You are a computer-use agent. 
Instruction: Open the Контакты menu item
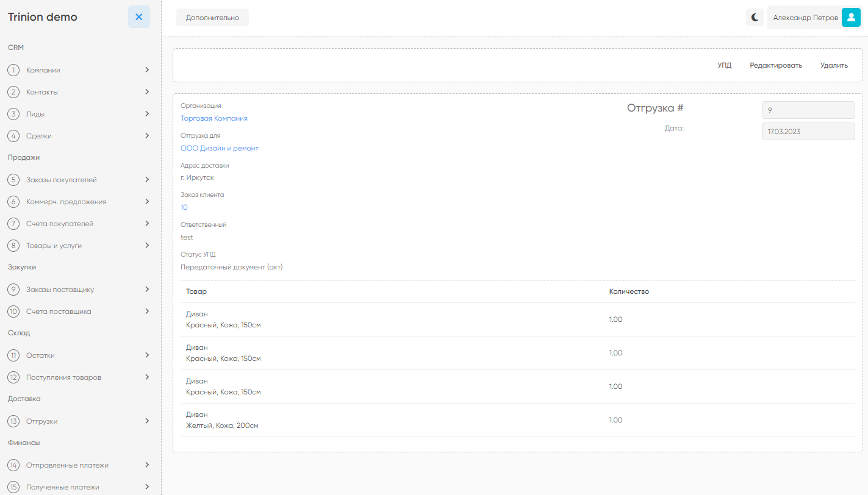[x=42, y=92]
